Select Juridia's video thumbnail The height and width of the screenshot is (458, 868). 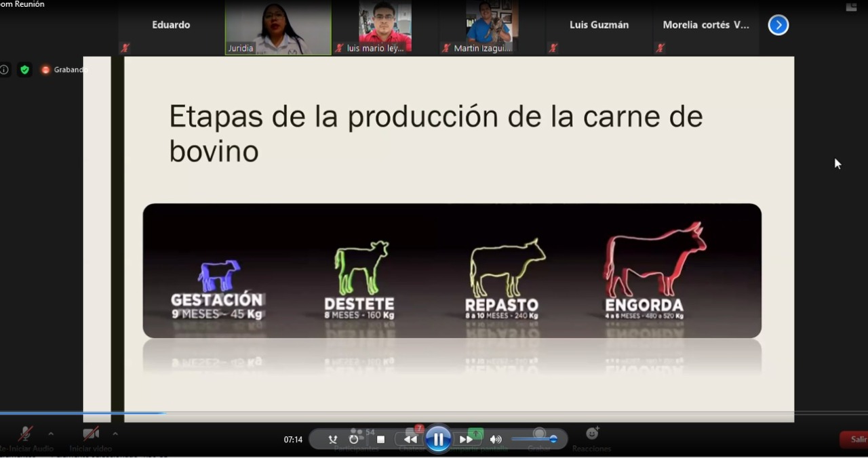tap(278, 27)
